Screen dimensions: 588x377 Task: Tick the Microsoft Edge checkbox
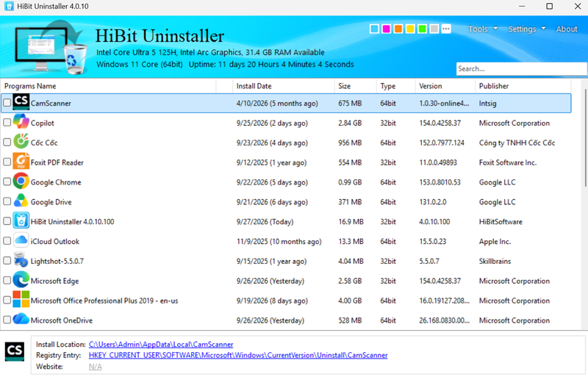point(7,280)
